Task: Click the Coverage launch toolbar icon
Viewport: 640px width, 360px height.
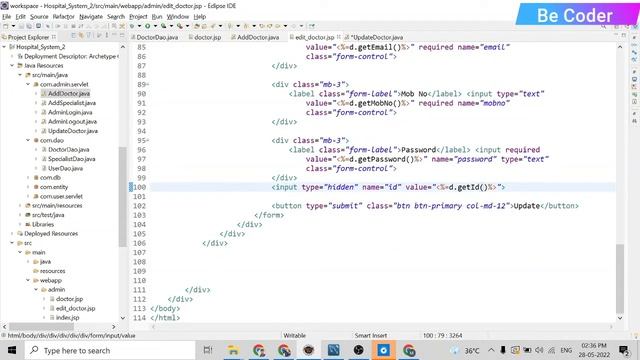Action: click(x=163, y=26)
